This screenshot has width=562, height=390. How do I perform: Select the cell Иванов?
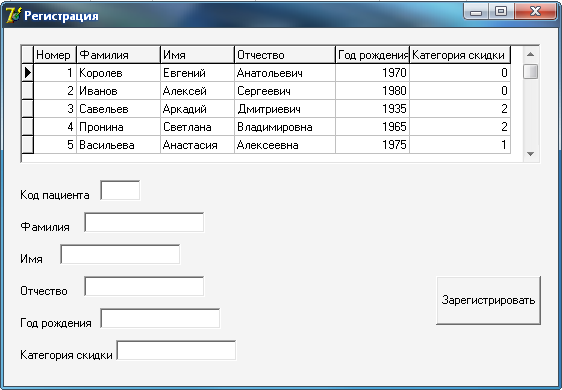[x=118, y=91]
